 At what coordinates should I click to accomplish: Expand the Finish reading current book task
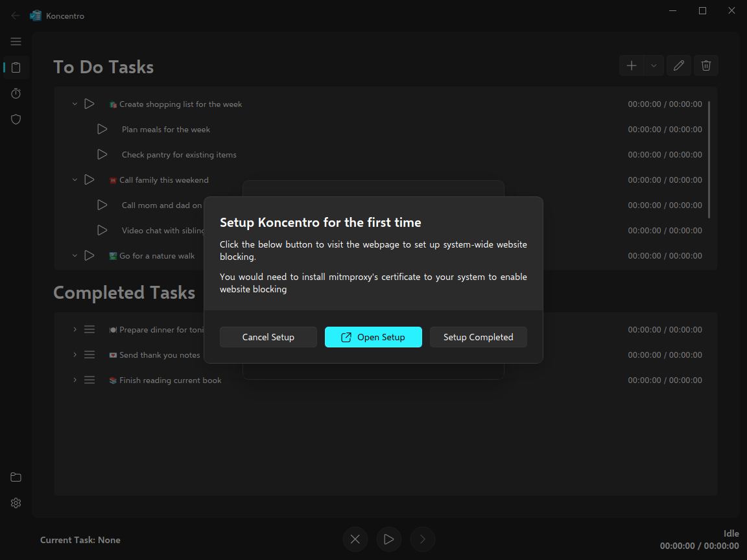(75, 380)
